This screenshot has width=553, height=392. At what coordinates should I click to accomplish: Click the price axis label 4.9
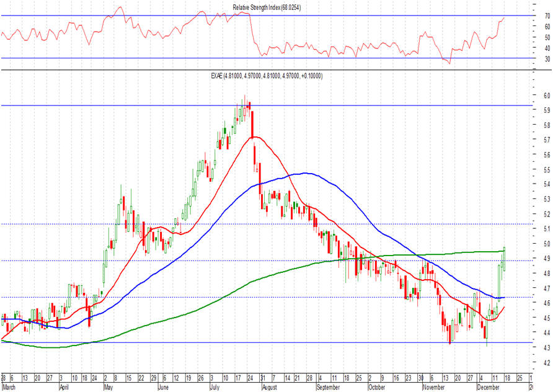[x=547, y=258]
